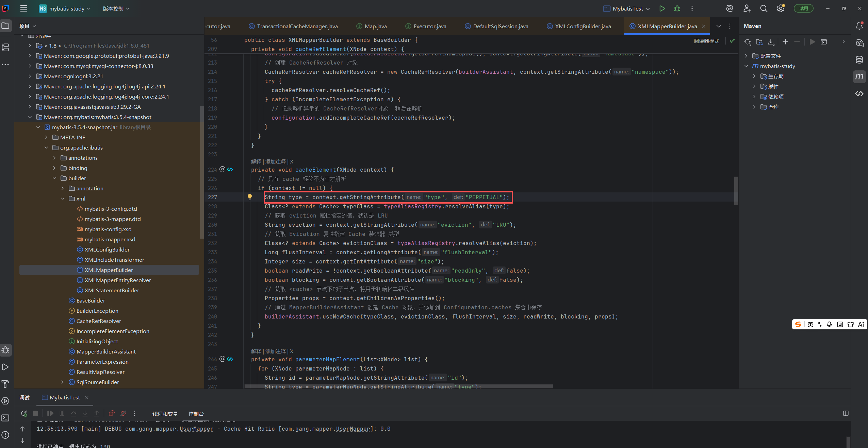Open Search Everywhere magnifier icon
The height and width of the screenshot is (448, 868).
click(764, 8)
